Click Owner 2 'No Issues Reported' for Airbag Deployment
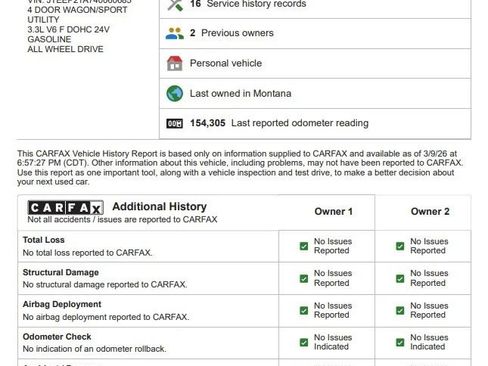The height and width of the screenshot is (366, 488). pyautogui.click(x=429, y=310)
